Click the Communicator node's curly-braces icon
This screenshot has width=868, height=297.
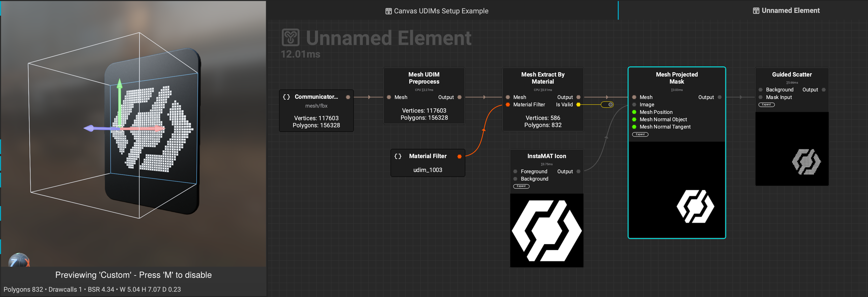(x=286, y=97)
